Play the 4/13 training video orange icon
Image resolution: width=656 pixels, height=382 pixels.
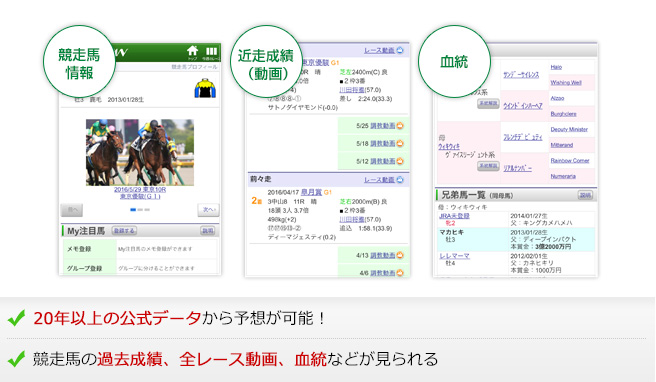tap(400, 255)
